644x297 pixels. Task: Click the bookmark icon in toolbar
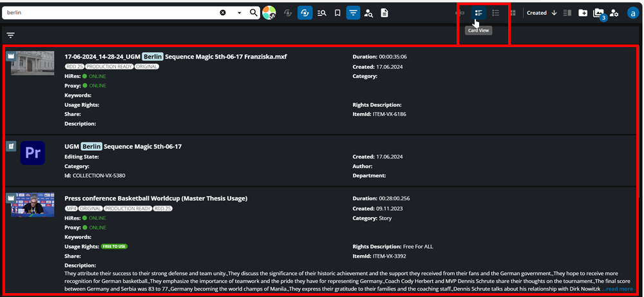coord(337,13)
